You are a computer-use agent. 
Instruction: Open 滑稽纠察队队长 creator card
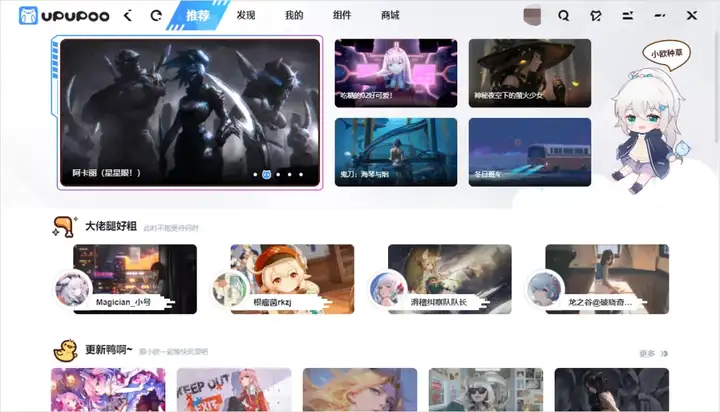[x=450, y=279]
